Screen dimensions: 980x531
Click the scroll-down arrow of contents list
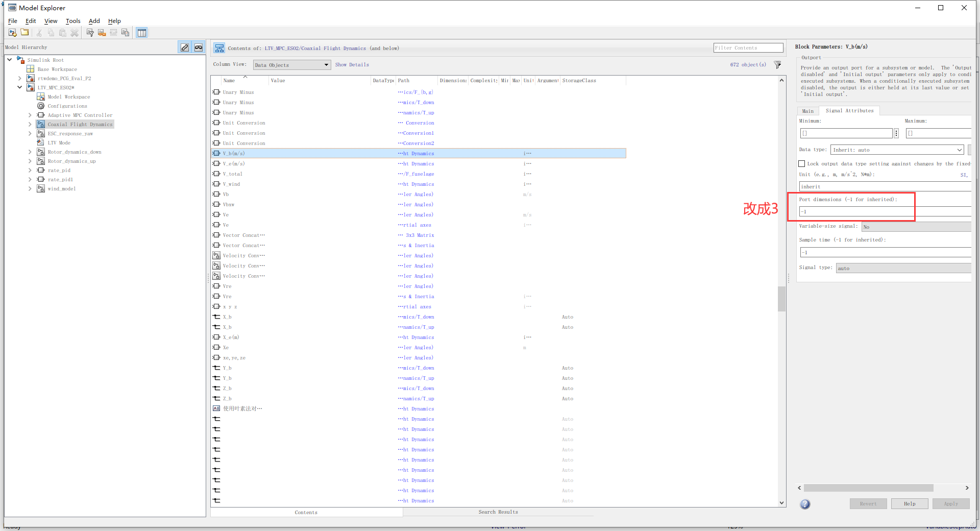click(x=781, y=503)
